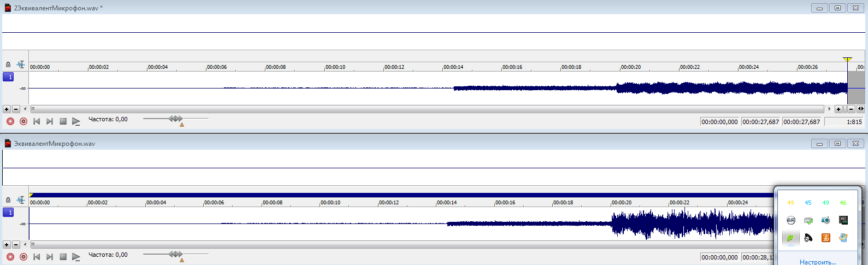Click the rate slider in ЭквивалентМикрофон.wav window
This screenshot has width=868, height=265.
176,254
